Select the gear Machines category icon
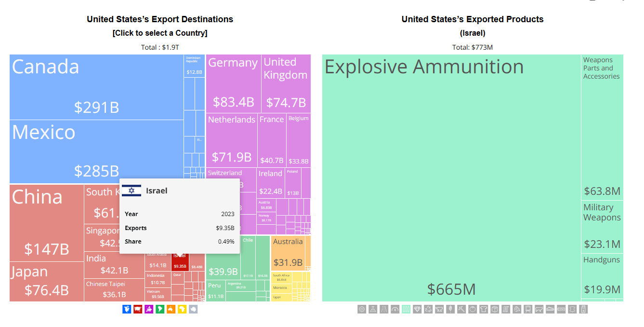Image resolution: width=644 pixels, height=327 pixels. point(362,309)
